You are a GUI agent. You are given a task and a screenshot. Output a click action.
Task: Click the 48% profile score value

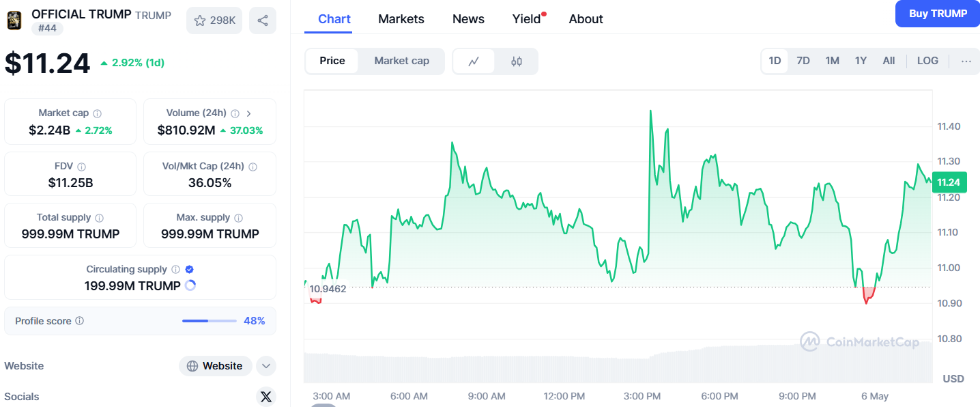255,321
